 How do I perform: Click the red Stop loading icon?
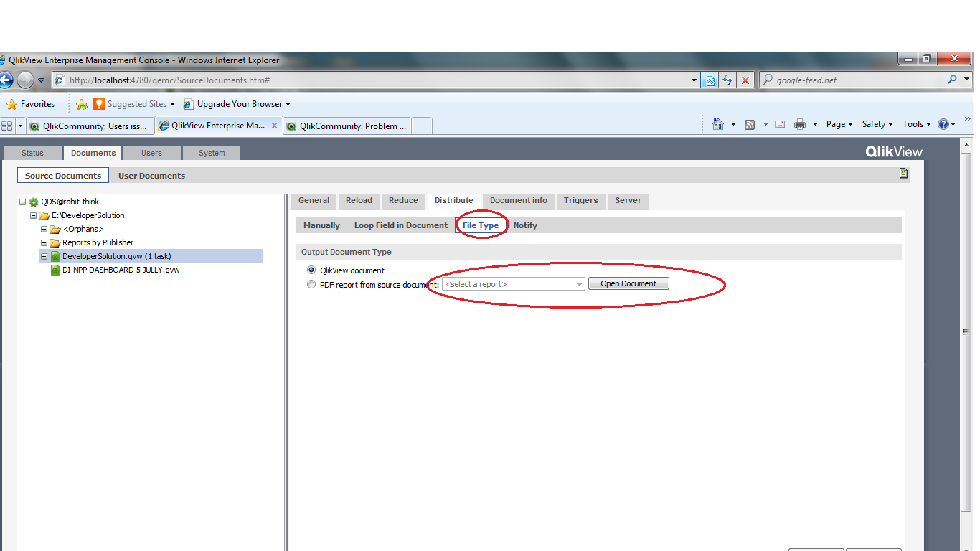pos(745,80)
